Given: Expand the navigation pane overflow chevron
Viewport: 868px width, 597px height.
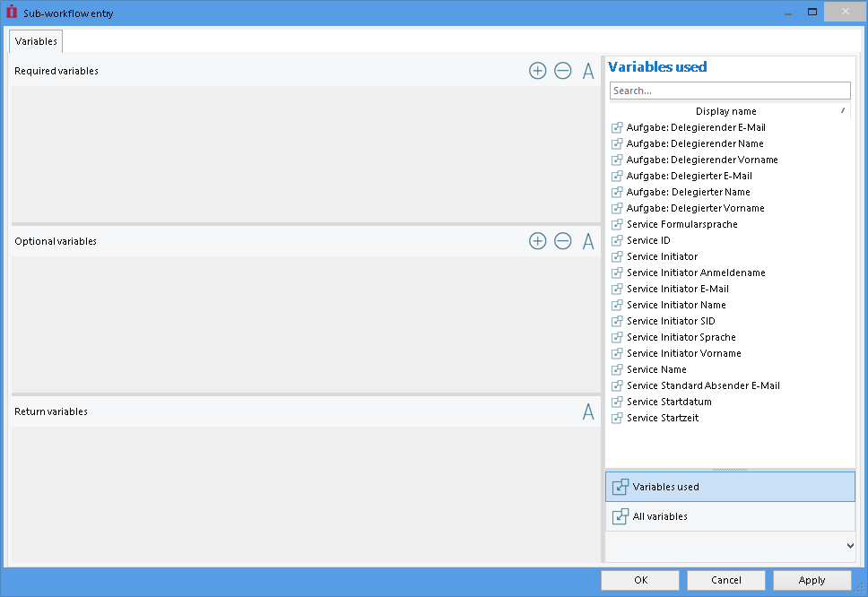Looking at the screenshot, I should point(849,545).
